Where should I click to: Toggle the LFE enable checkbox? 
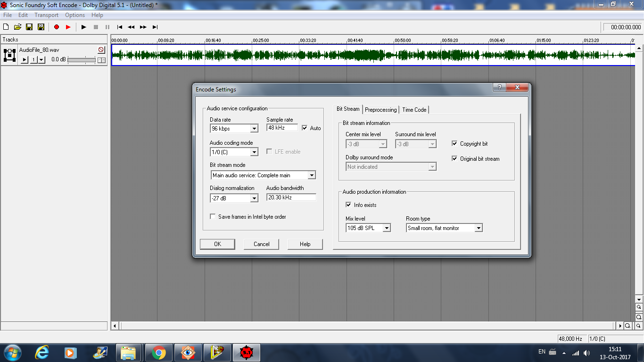pyautogui.click(x=269, y=152)
